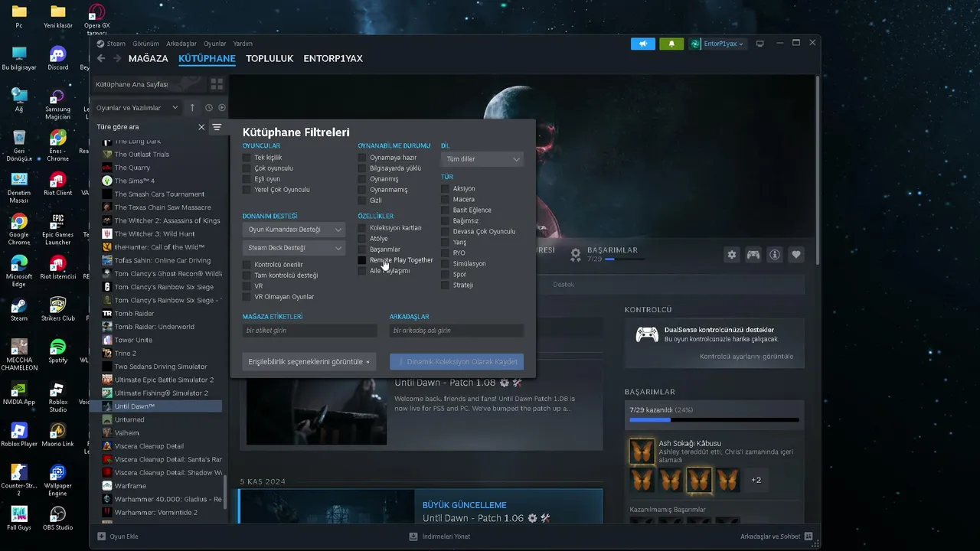The image size is (980, 551).
Task: Click the recent activity clock icon
Action: [208, 108]
